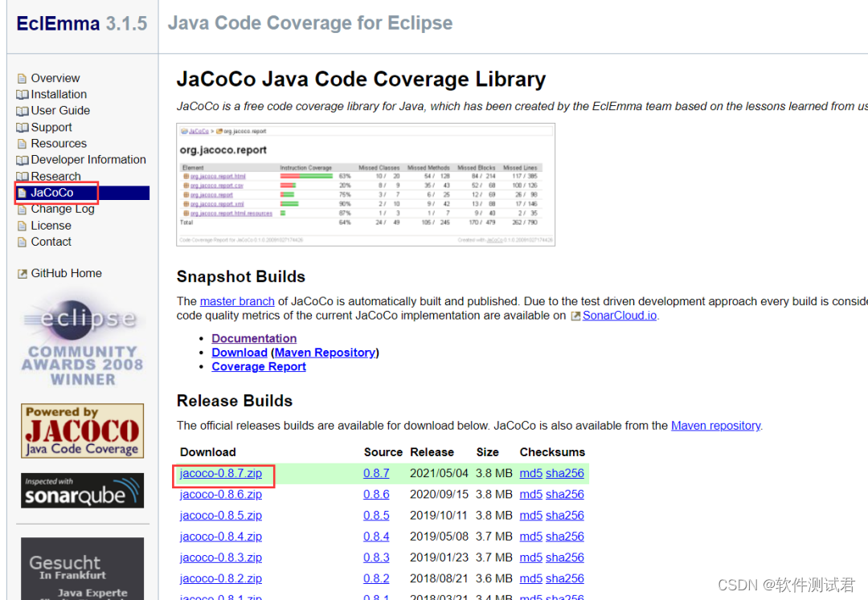
Task: Download jacoco-0.8.7.zip
Action: pos(221,473)
